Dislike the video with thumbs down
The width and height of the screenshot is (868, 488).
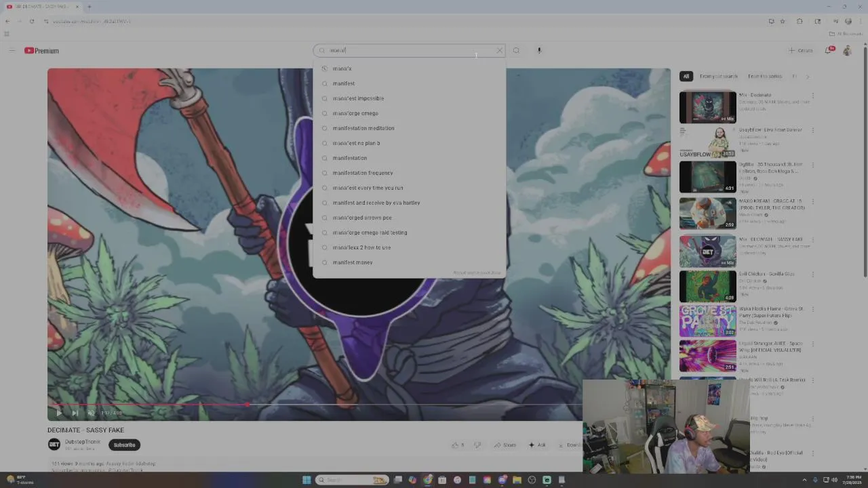coord(477,445)
